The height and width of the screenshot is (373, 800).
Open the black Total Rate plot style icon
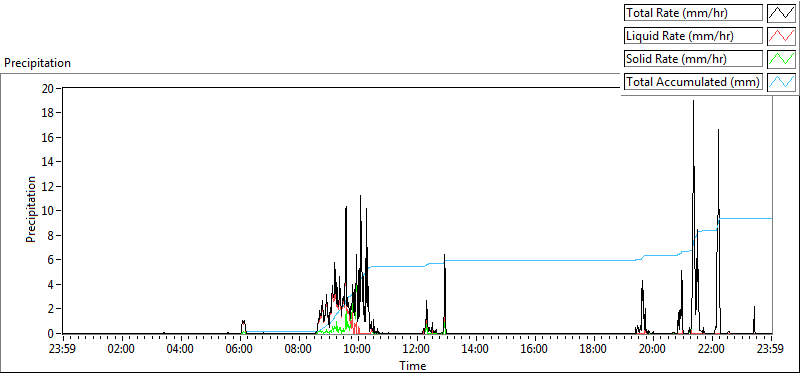click(781, 13)
